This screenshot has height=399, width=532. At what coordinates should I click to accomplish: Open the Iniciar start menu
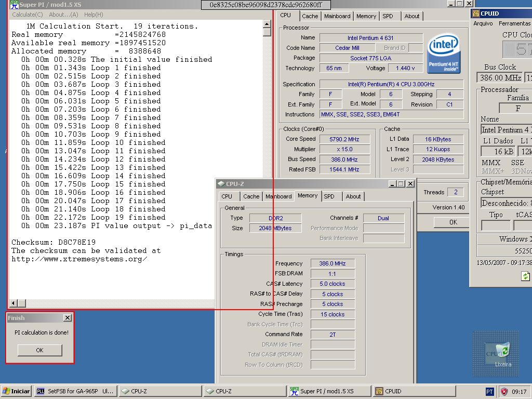(16, 391)
